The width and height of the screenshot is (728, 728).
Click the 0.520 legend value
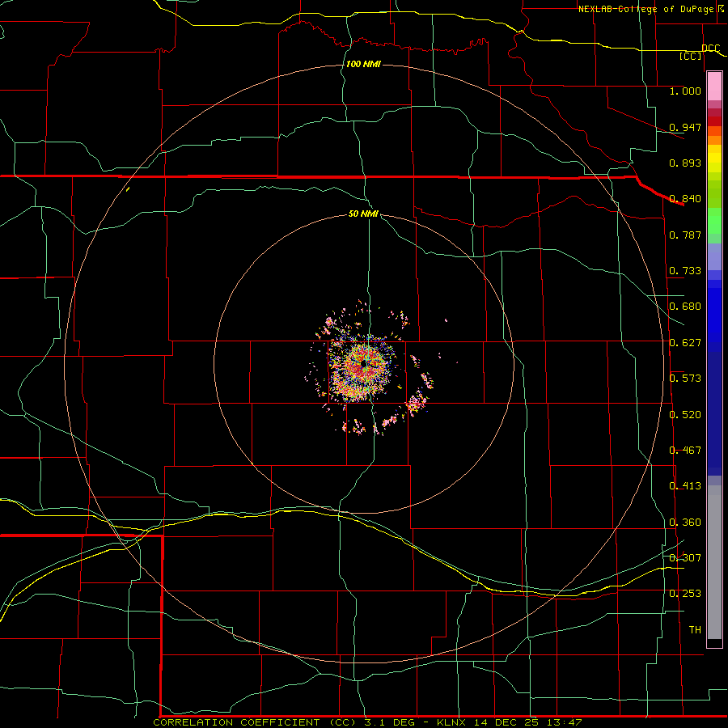point(685,415)
